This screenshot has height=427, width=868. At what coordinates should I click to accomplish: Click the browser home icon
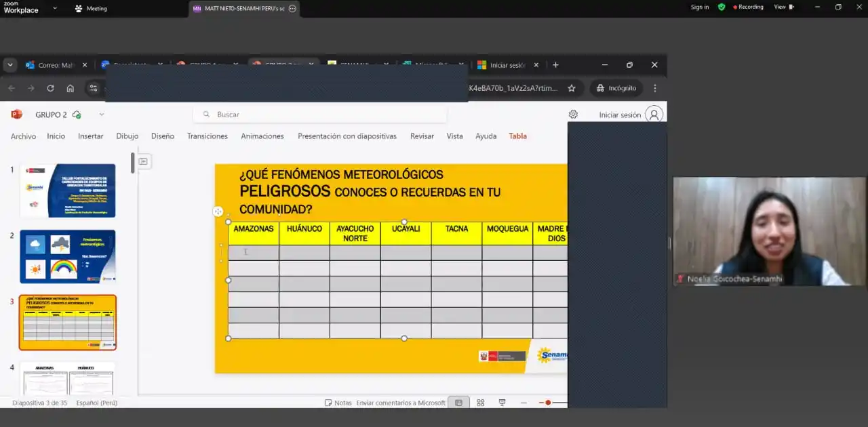(x=70, y=88)
